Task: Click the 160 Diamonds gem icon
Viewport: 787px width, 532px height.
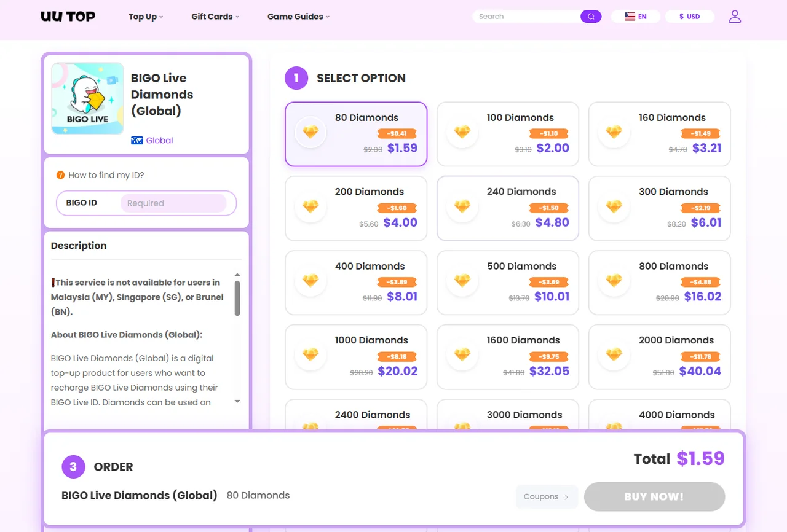Action: [614, 132]
